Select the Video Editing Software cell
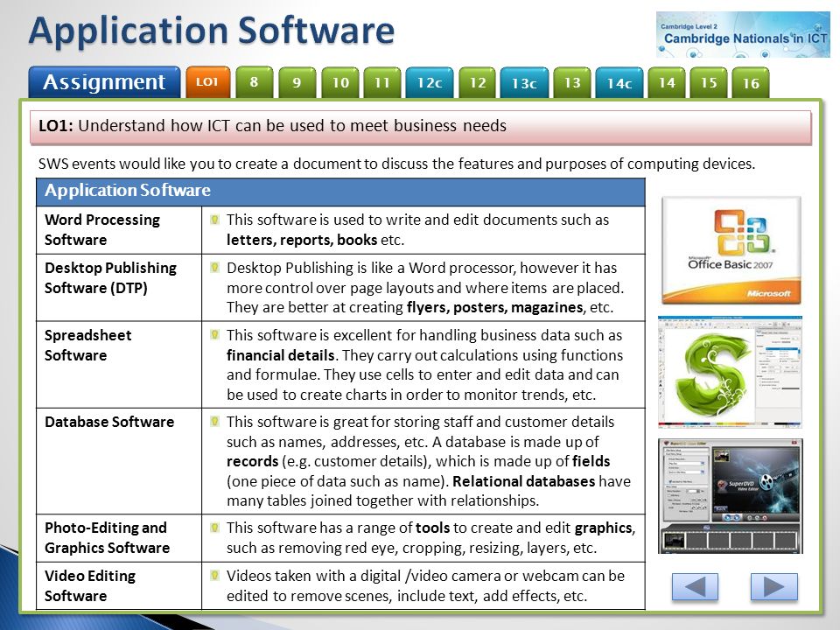This screenshot has height=630, width=840. click(119, 585)
